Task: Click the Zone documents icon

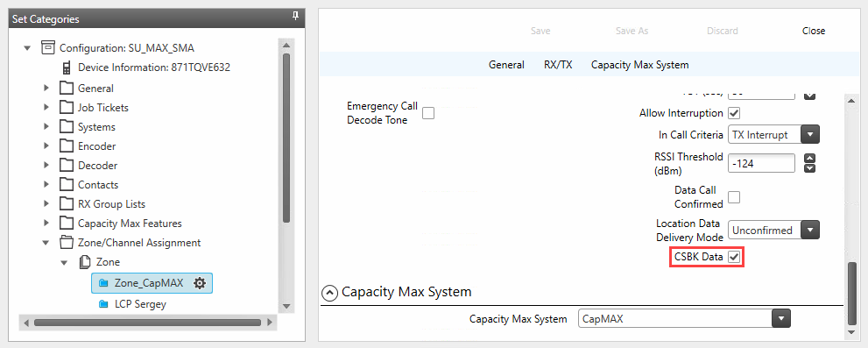Action: 85,262
